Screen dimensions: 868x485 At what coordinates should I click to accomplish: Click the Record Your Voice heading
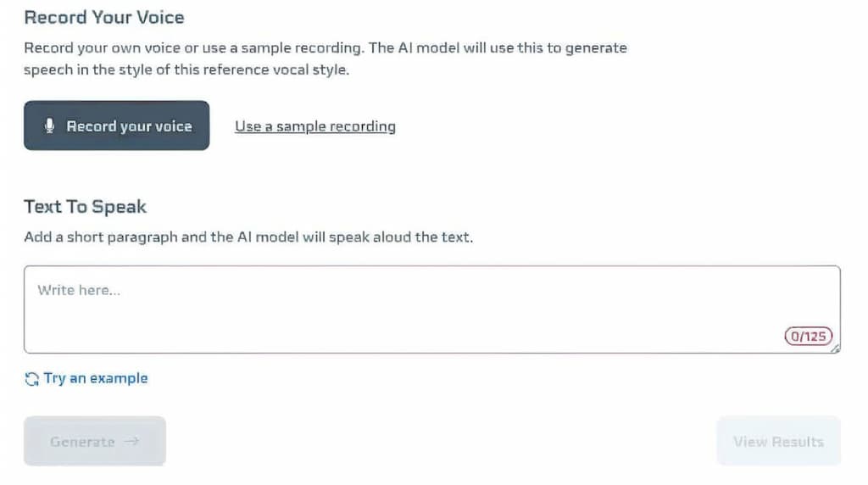coord(103,17)
